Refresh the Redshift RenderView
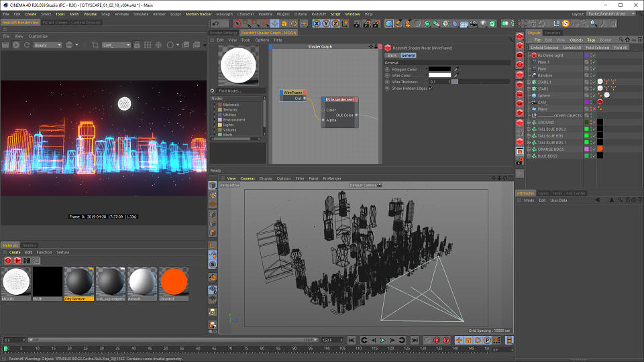 [x=27, y=45]
